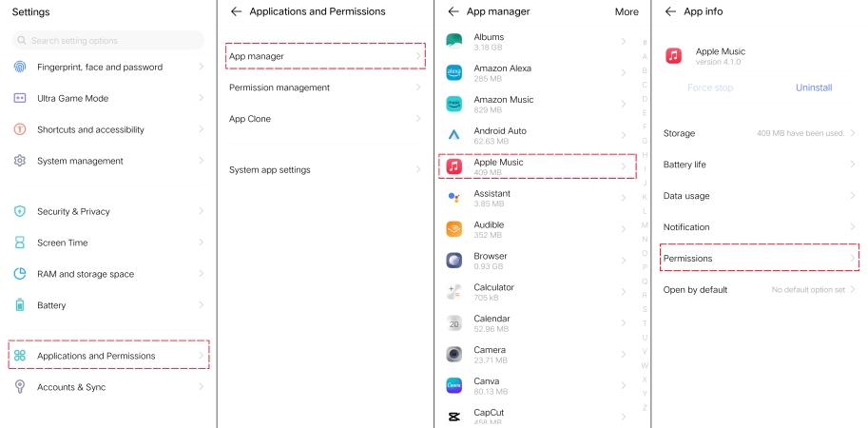
Task: Tap the CapCut app icon
Action: pyautogui.click(x=453, y=417)
